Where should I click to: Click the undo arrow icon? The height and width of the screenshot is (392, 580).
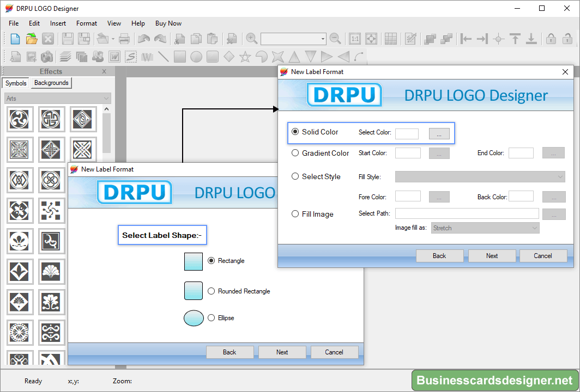pyautogui.click(x=143, y=39)
